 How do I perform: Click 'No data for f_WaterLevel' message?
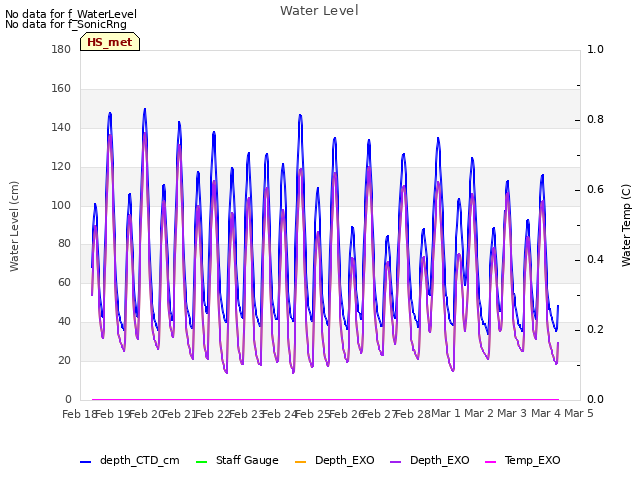(71, 14)
